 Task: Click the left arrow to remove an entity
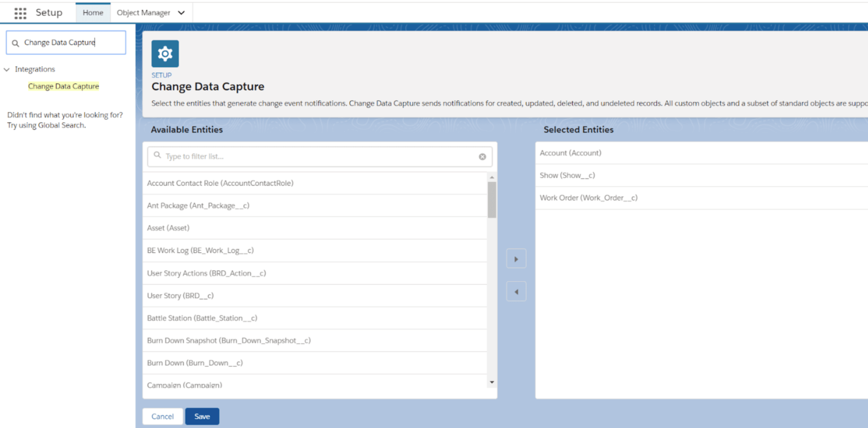click(516, 291)
